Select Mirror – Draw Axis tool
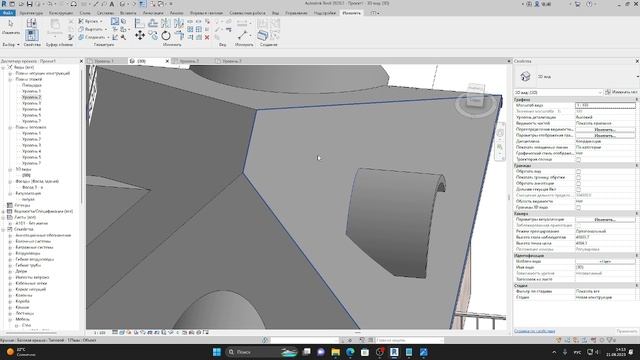This screenshot has width=640, height=360. pos(179,23)
